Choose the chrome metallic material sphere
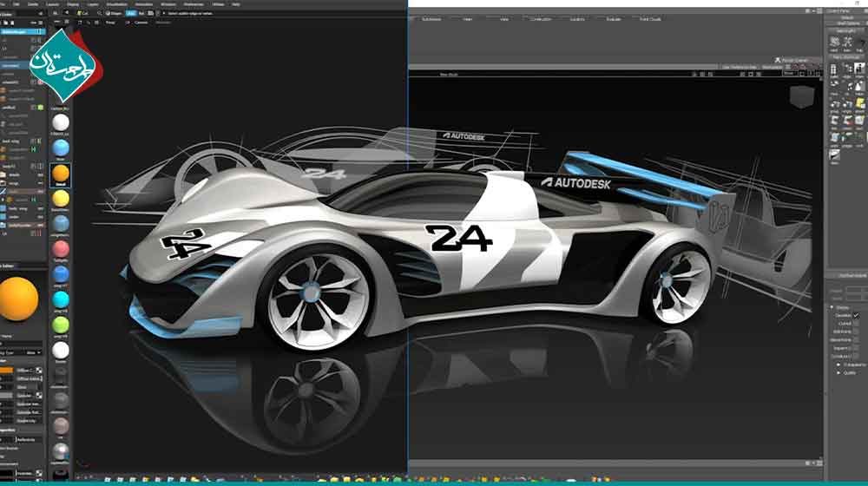The image size is (868, 486). click(61, 451)
